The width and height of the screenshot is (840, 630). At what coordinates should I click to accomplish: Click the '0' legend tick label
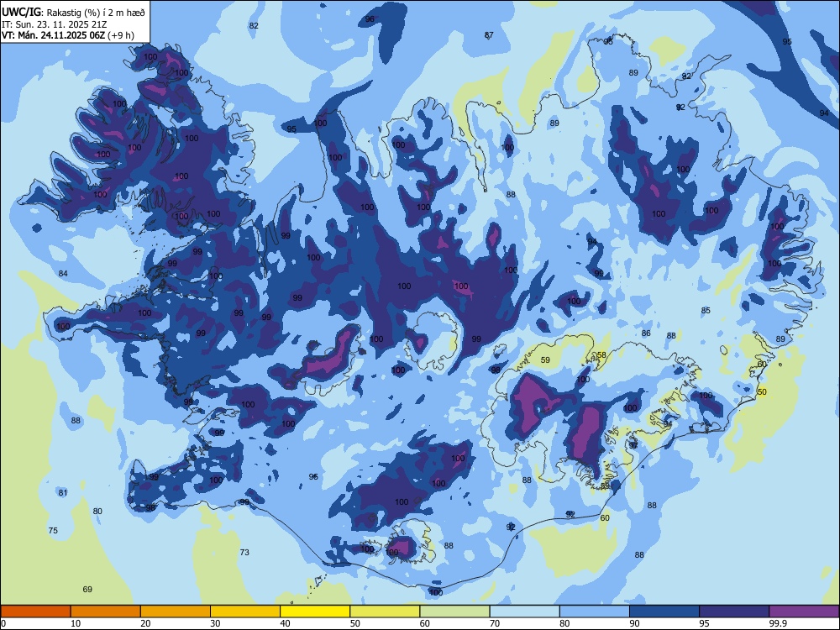point(3,623)
